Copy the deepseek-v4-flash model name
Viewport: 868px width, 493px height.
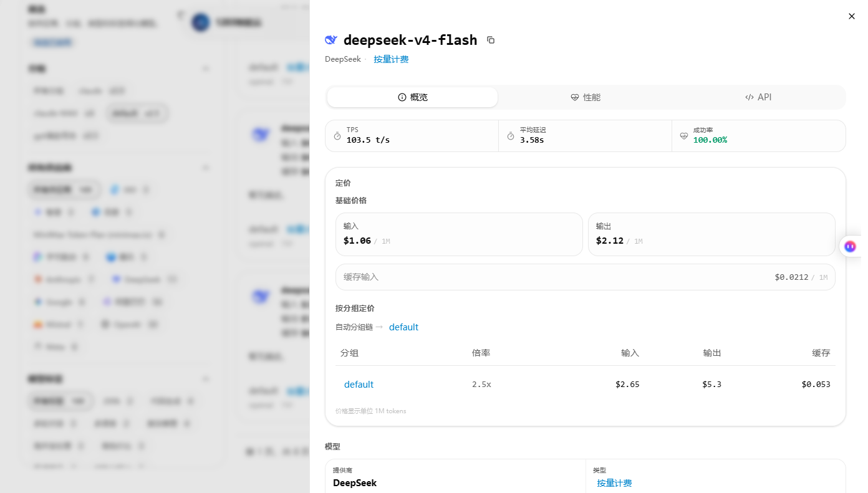[491, 40]
